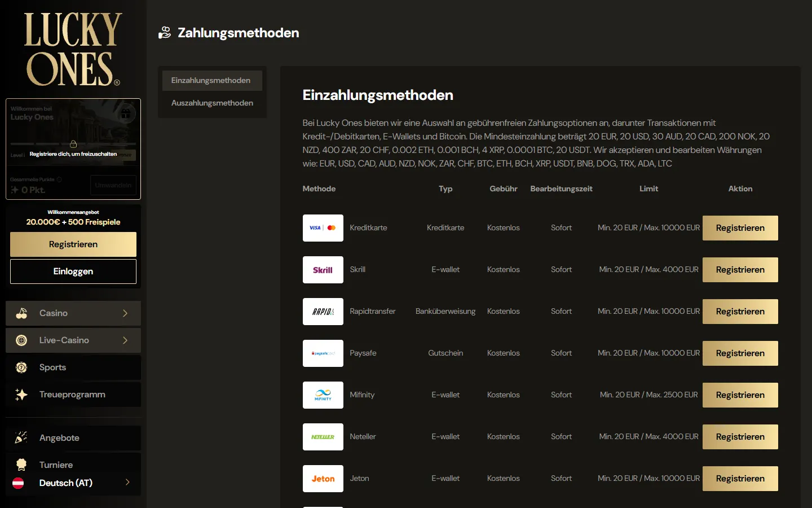Image resolution: width=812 pixels, height=508 pixels.
Task: Click Registrieren in Skrill row
Action: point(740,270)
